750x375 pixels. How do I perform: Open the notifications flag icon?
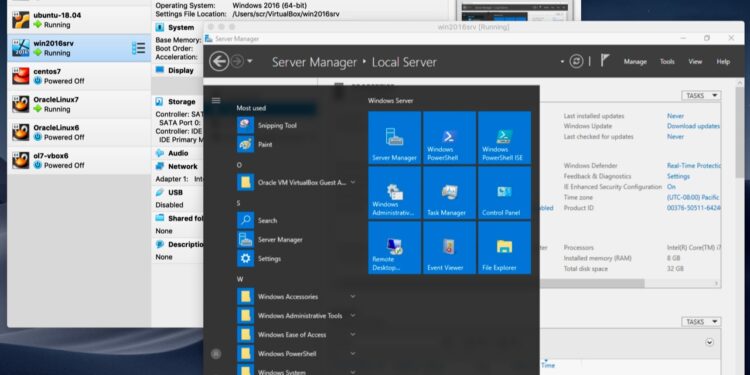pos(605,60)
